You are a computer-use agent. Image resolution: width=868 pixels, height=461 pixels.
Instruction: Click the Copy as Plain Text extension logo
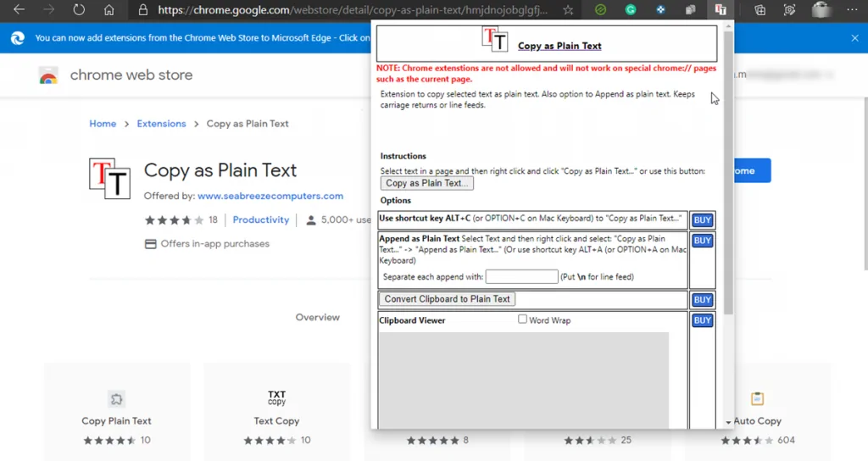click(109, 178)
